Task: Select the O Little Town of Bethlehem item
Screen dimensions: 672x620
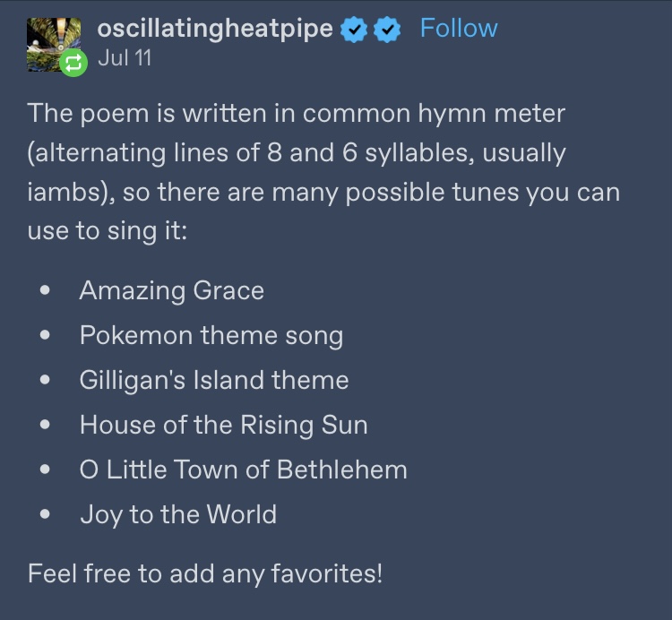Action: tap(243, 469)
